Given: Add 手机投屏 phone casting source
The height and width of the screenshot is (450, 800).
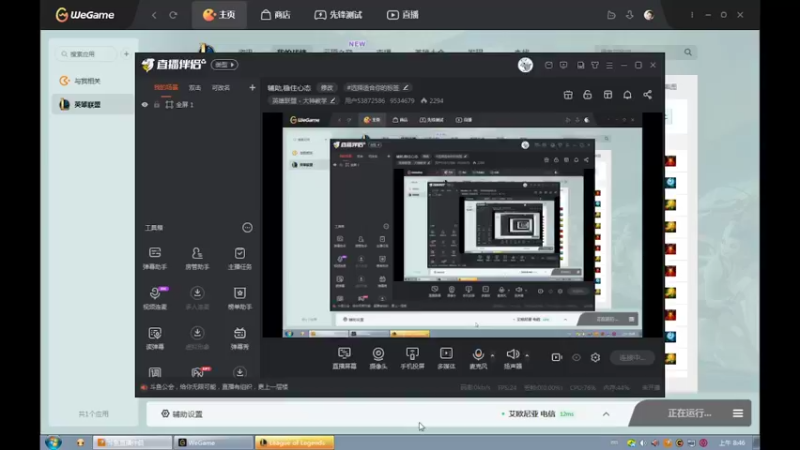Looking at the screenshot, I should [x=412, y=358].
